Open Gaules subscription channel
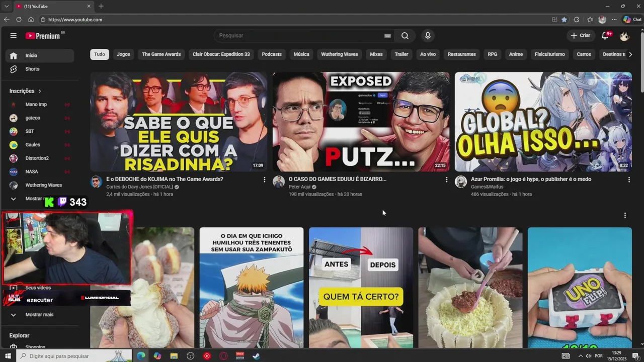Image resolution: width=644 pixels, height=362 pixels. (40, 145)
